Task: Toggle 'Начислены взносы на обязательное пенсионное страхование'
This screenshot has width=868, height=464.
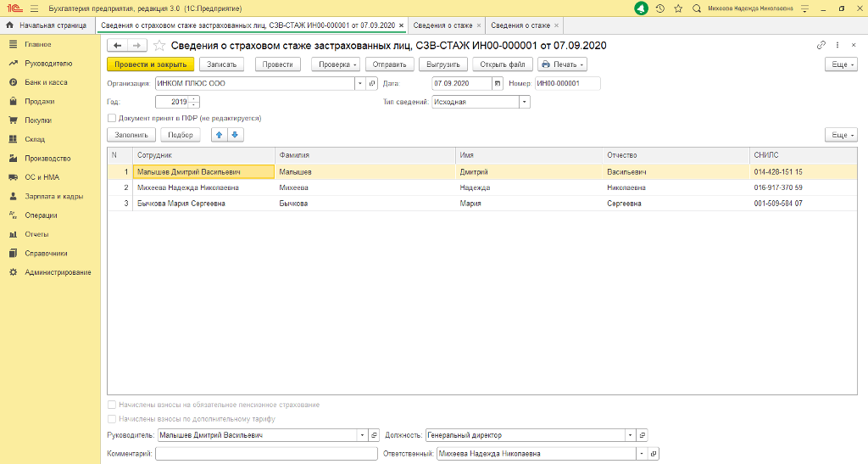Action: point(112,405)
